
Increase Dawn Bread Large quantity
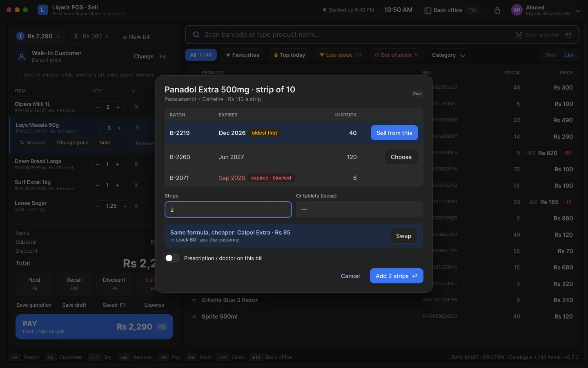point(117,164)
